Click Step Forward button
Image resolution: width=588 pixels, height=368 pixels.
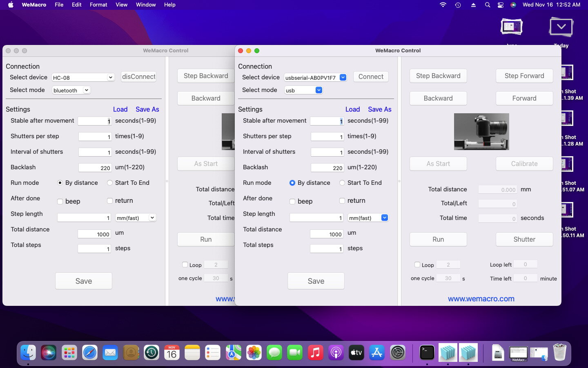pos(524,76)
